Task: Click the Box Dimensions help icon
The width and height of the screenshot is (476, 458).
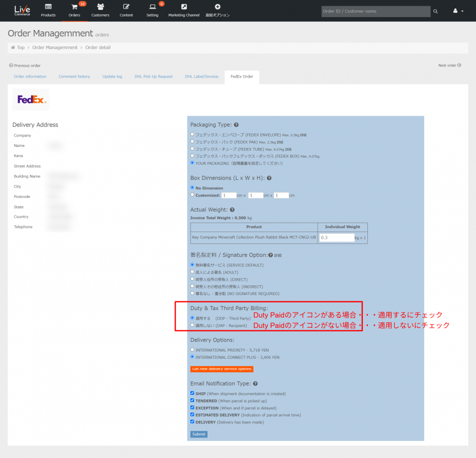Action: tap(269, 178)
